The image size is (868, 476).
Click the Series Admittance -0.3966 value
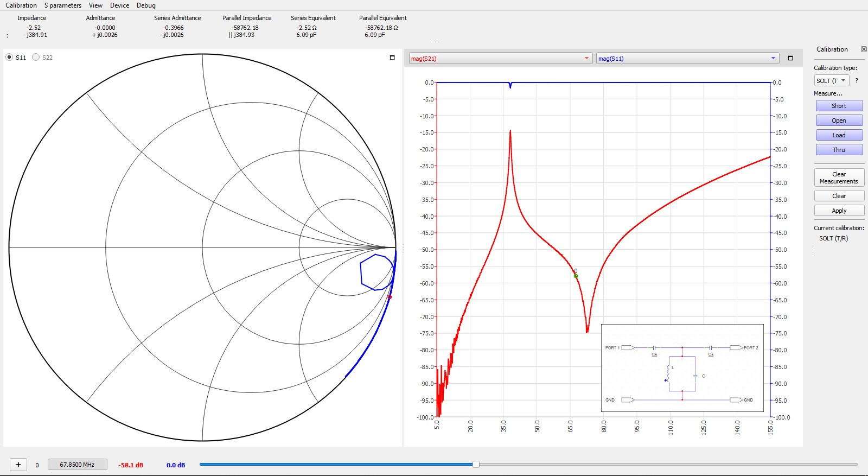pyautogui.click(x=174, y=28)
